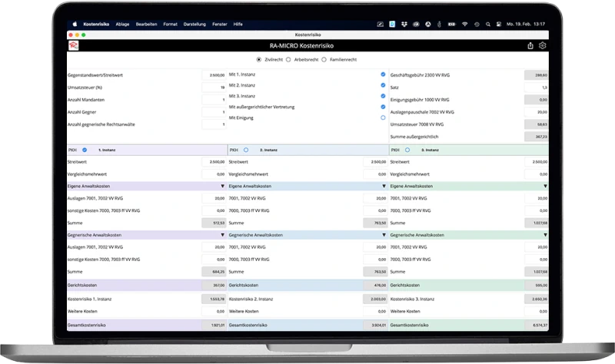Click Streitwert field in 1. Instanz
This screenshot has width=615, height=364.
(x=214, y=162)
